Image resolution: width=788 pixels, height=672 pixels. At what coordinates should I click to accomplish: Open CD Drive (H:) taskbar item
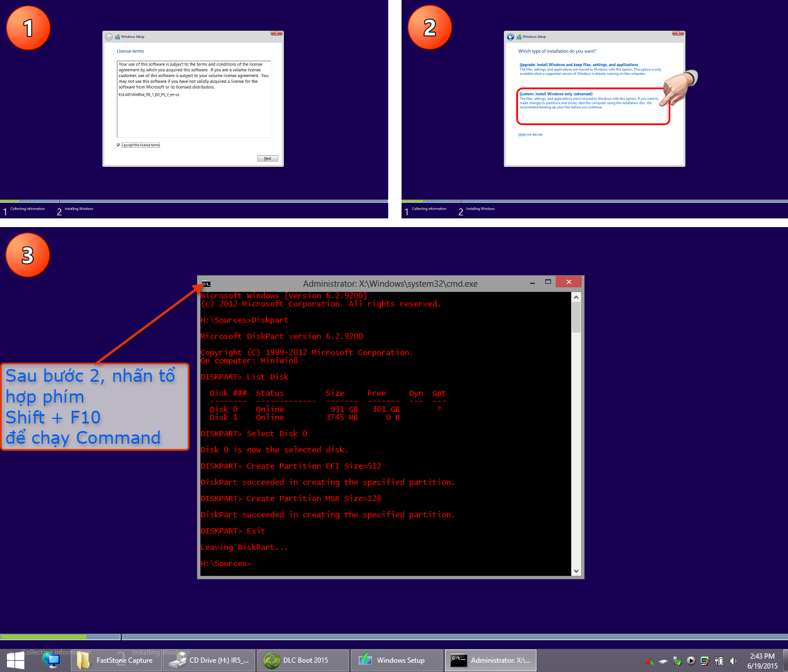click(x=209, y=660)
